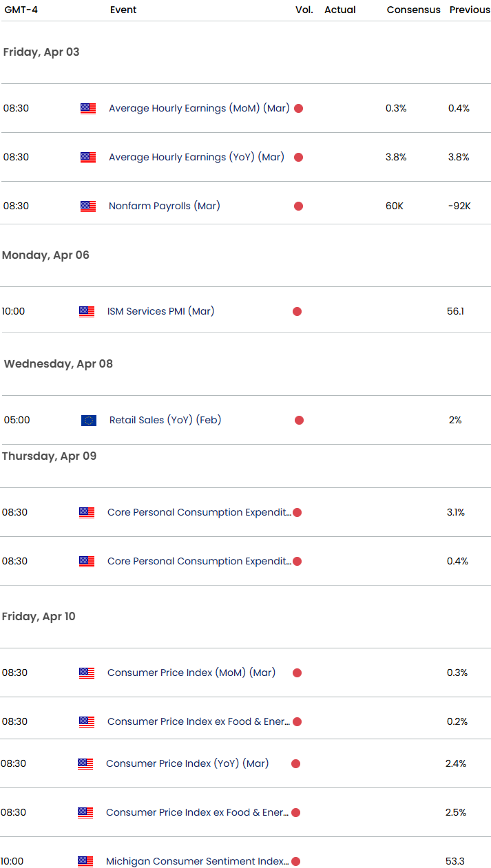Click US flag beside Average Hourly Earnings (MoM)

pyautogui.click(x=88, y=108)
